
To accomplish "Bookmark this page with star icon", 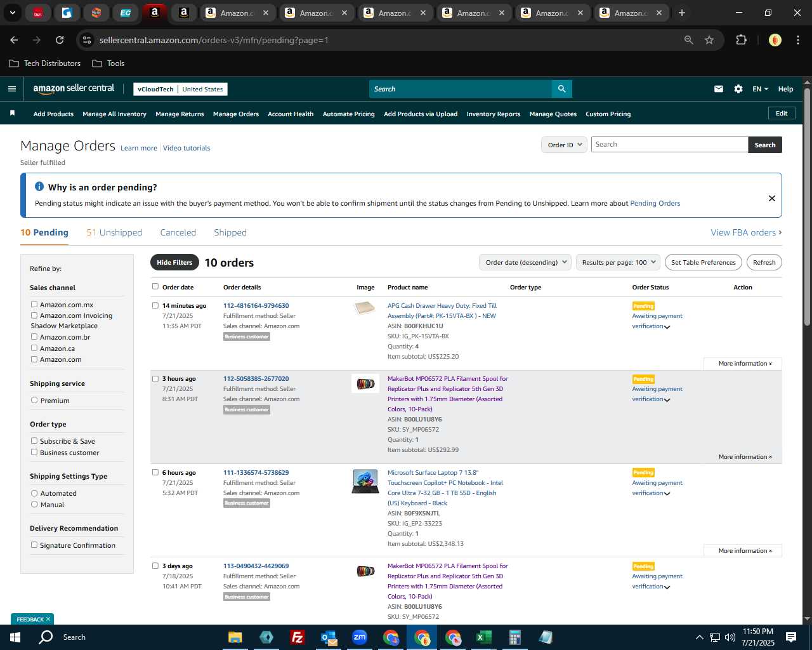I will point(709,40).
